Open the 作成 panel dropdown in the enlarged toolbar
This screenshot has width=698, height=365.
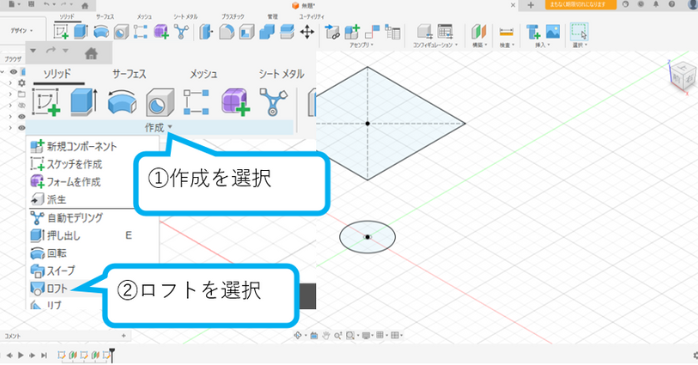[158, 128]
